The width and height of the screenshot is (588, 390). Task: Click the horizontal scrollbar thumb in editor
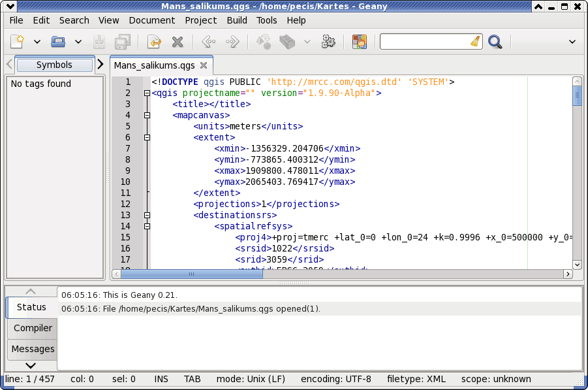192,274
